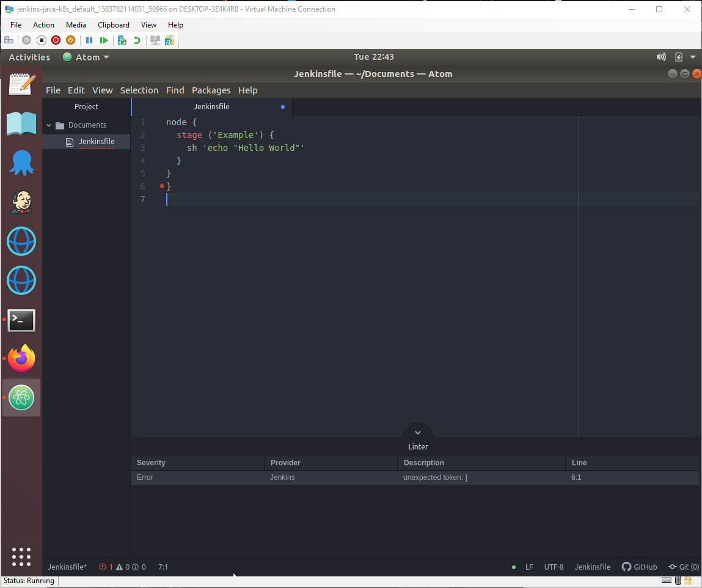Pause the virtual machine
The image size is (702, 588).
click(x=89, y=40)
